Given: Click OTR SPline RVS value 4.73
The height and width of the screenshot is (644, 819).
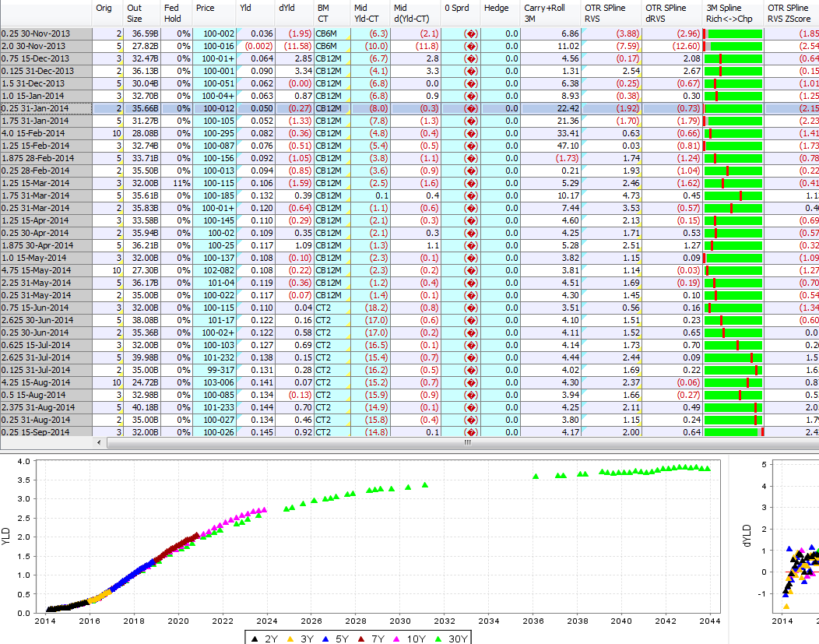Looking at the screenshot, I should 612,196.
